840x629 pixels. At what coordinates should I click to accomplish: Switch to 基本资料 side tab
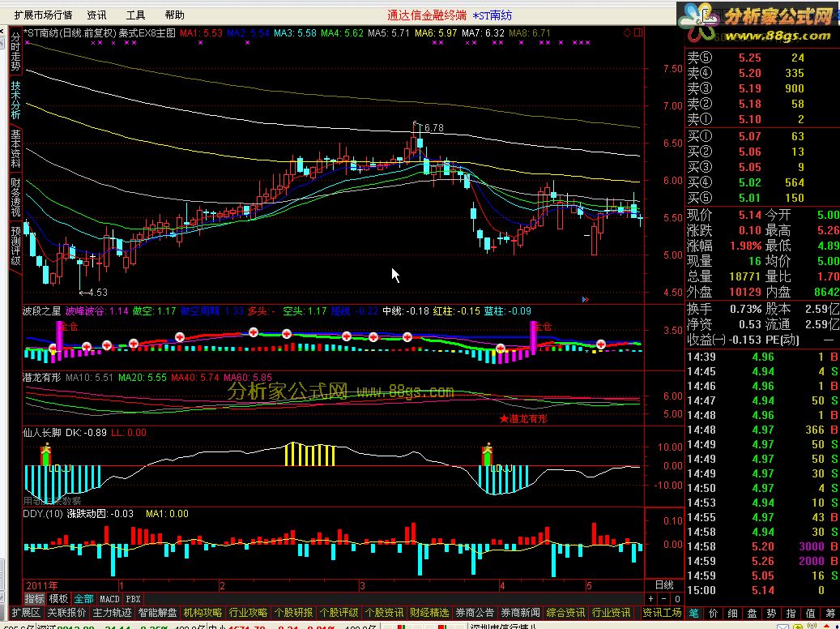[x=15, y=149]
